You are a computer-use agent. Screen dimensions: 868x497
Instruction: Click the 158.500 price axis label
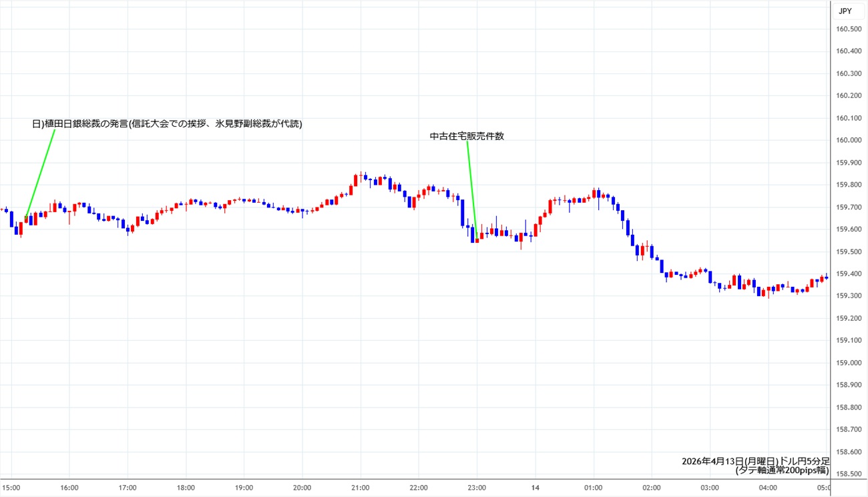[847, 474]
